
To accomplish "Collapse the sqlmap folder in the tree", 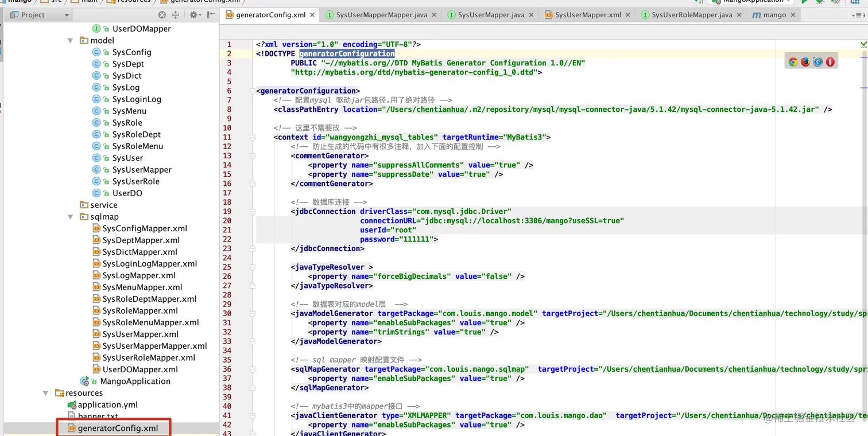I will [x=71, y=217].
